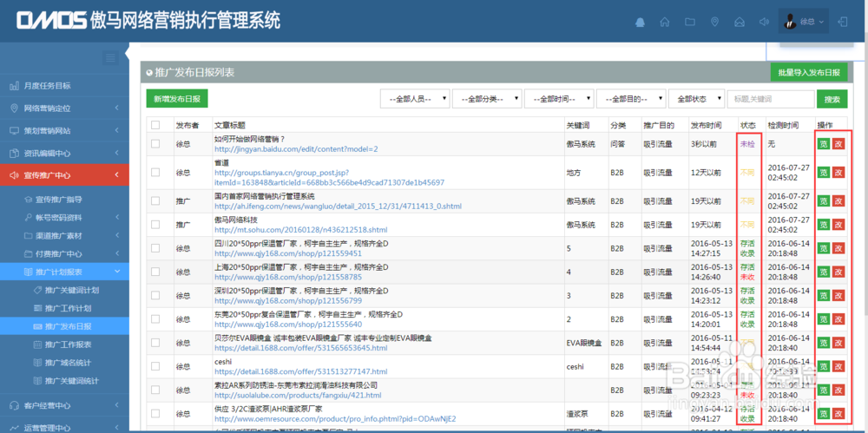
Task: Click the 徐总 user avatar
Action: pyautogui.click(x=790, y=22)
